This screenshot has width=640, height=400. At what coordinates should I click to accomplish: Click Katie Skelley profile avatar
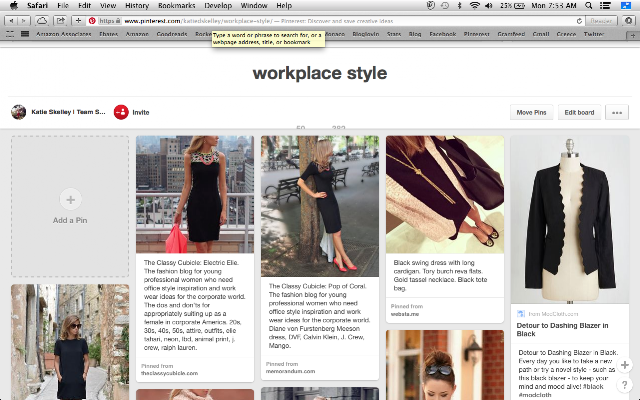pos(18,112)
